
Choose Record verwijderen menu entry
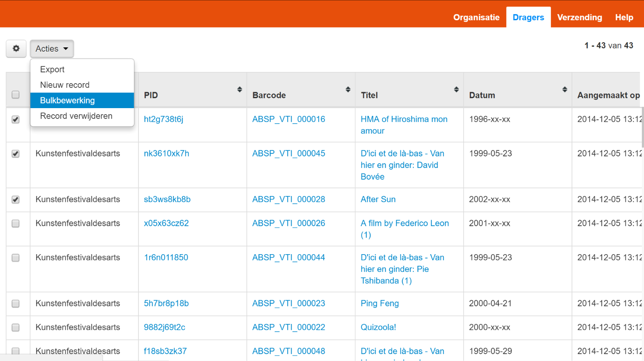(82, 116)
